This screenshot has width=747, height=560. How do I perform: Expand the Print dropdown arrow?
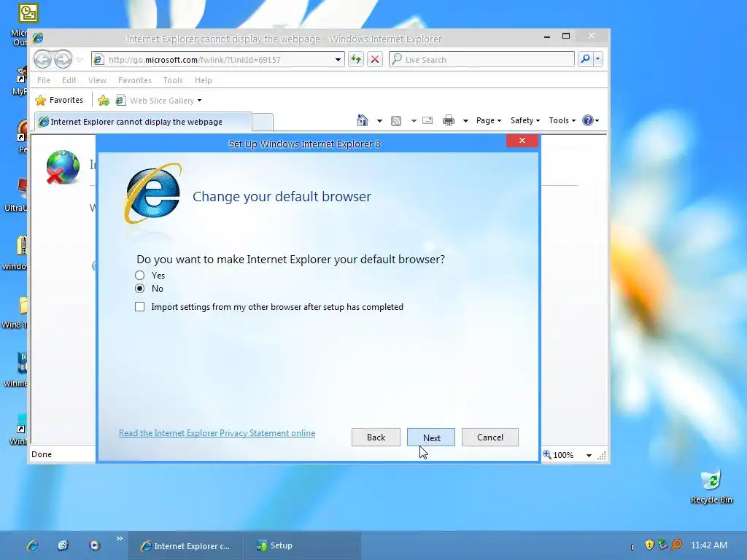tap(465, 121)
